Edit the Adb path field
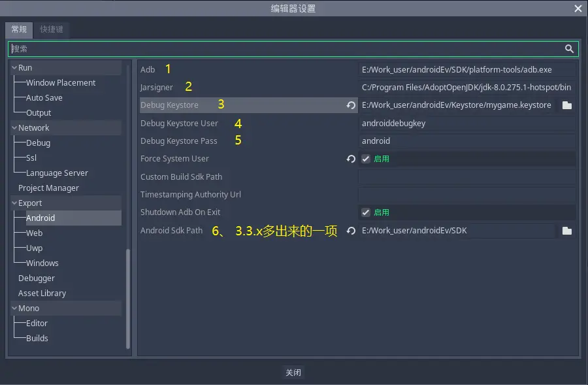This screenshot has width=588, height=385. [x=467, y=70]
